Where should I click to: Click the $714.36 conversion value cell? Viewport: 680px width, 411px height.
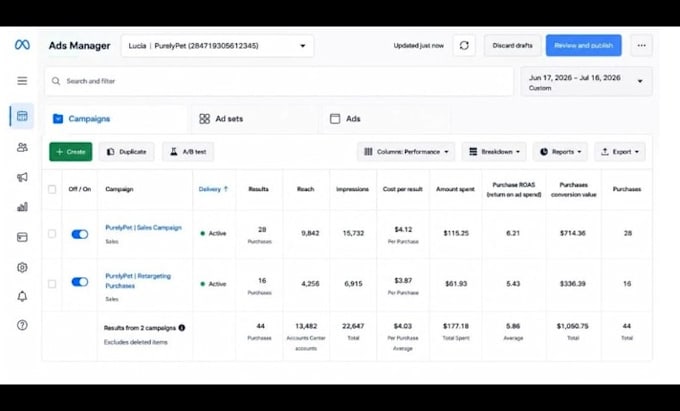572,233
